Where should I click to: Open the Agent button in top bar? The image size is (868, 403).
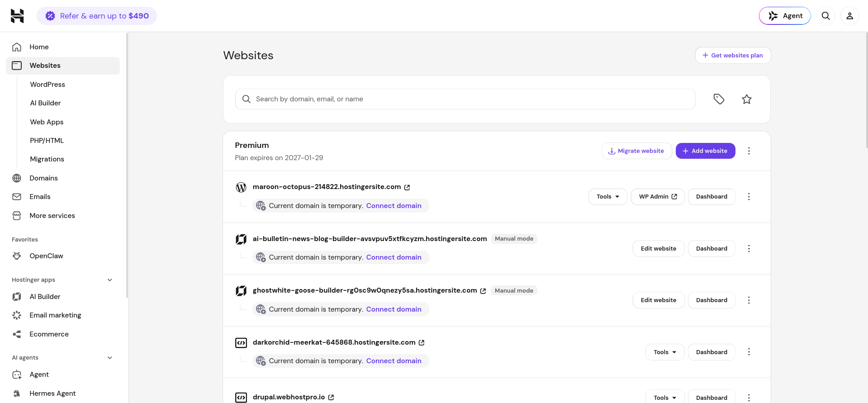785,16
